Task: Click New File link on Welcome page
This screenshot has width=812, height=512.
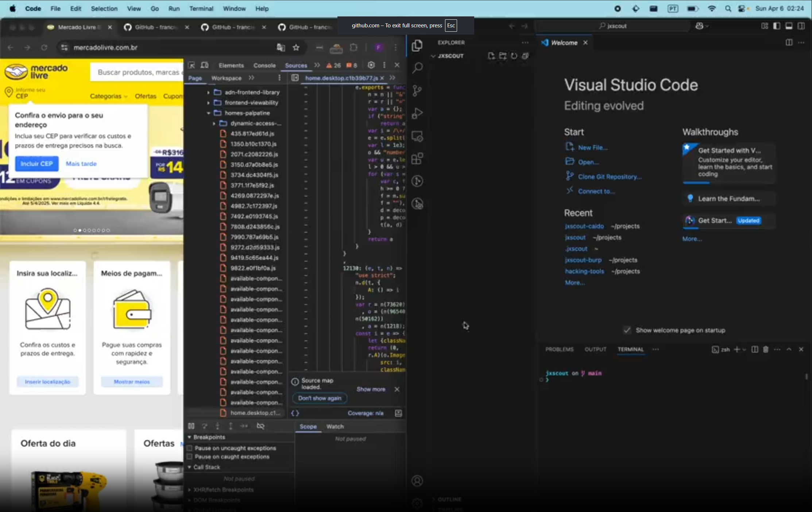Action: 592,147
